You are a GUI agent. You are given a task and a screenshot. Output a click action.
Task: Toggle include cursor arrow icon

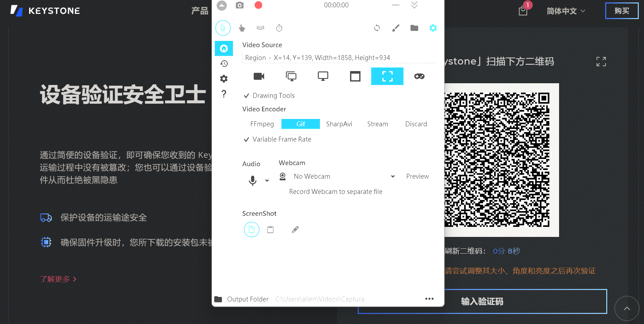(223, 28)
